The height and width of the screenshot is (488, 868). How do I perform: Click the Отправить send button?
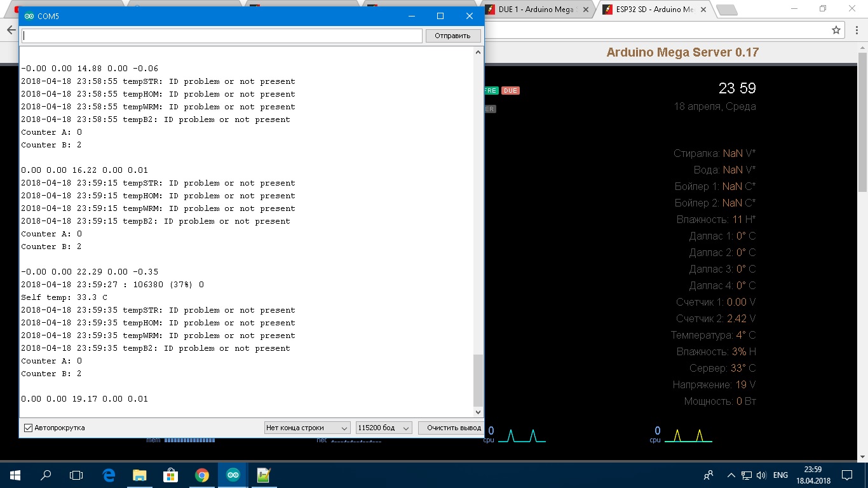pyautogui.click(x=452, y=36)
